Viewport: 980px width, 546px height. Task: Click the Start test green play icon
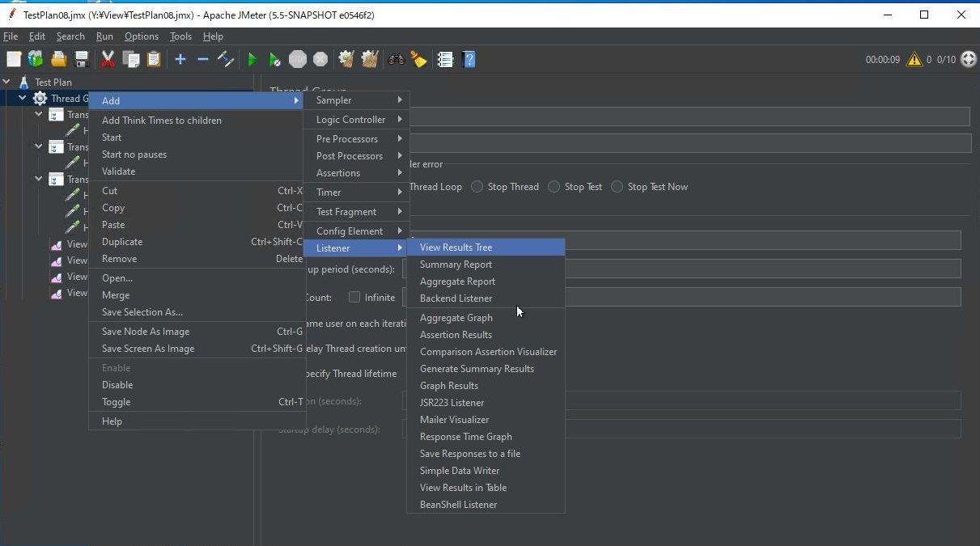point(252,59)
